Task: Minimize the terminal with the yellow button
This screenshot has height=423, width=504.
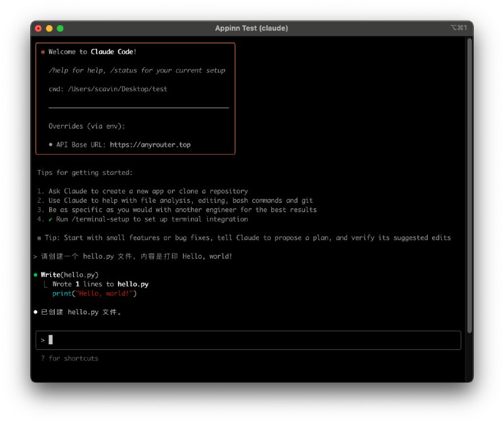Action: (x=49, y=28)
